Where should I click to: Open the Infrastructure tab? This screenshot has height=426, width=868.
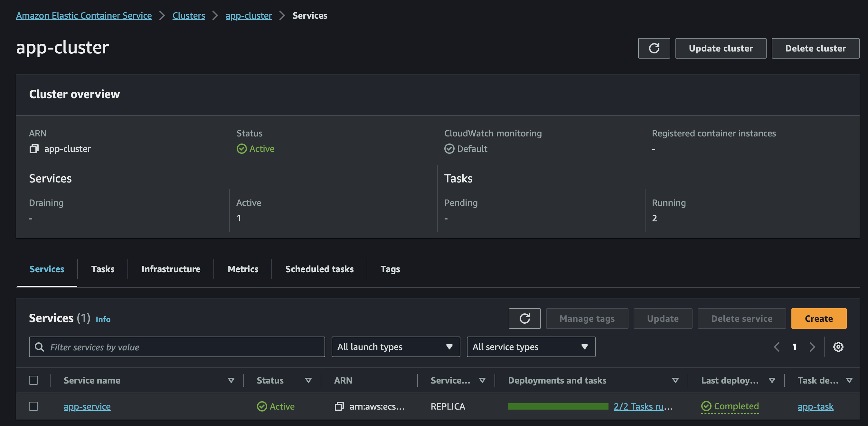coord(171,269)
